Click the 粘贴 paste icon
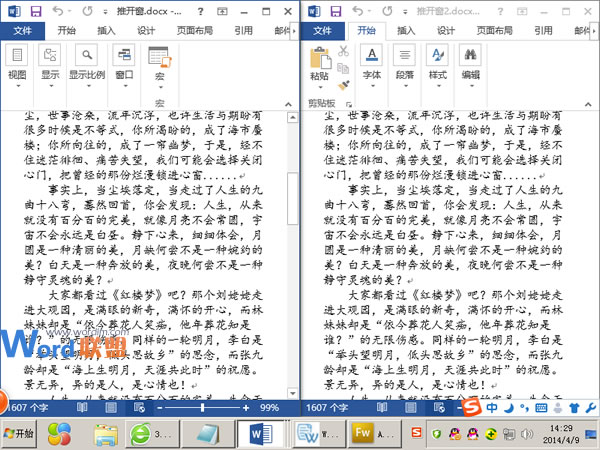This screenshot has height=450, width=600. pyautogui.click(x=320, y=58)
